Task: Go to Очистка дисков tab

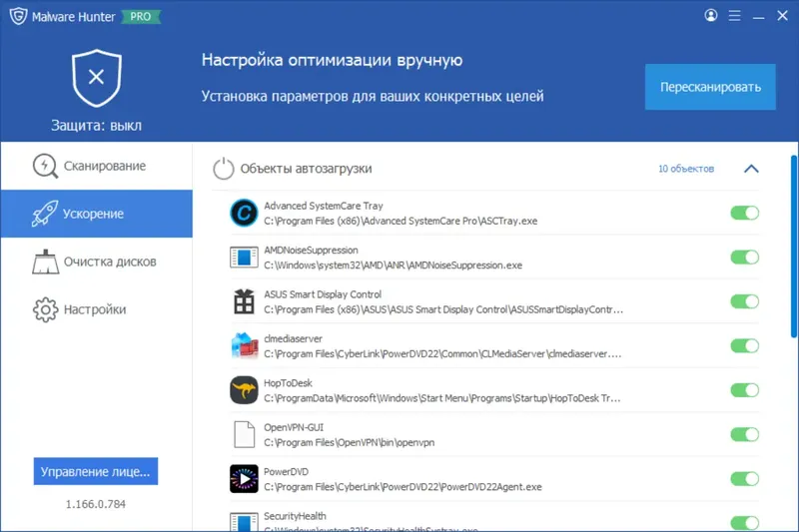Action: [x=96, y=262]
